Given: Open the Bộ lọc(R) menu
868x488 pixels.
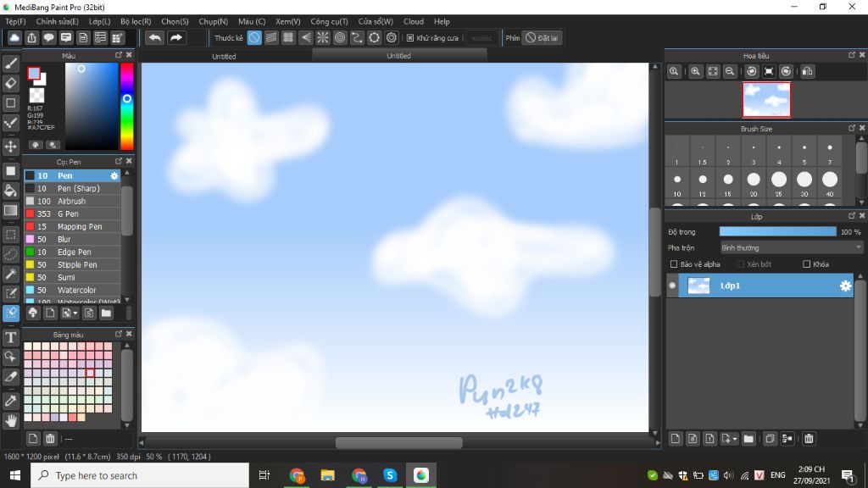Looking at the screenshot, I should pyautogui.click(x=136, y=21).
